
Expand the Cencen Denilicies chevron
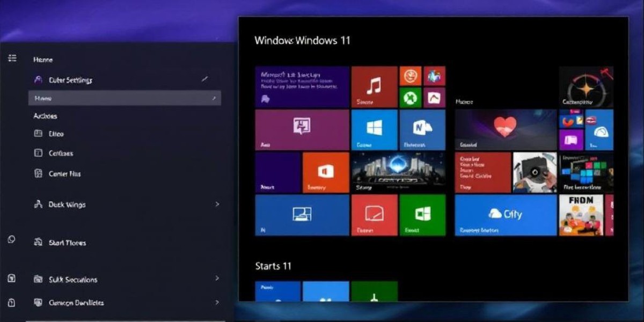coord(217,303)
